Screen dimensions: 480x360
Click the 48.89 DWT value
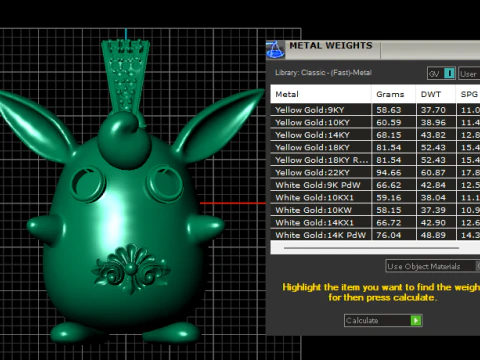(x=433, y=235)
